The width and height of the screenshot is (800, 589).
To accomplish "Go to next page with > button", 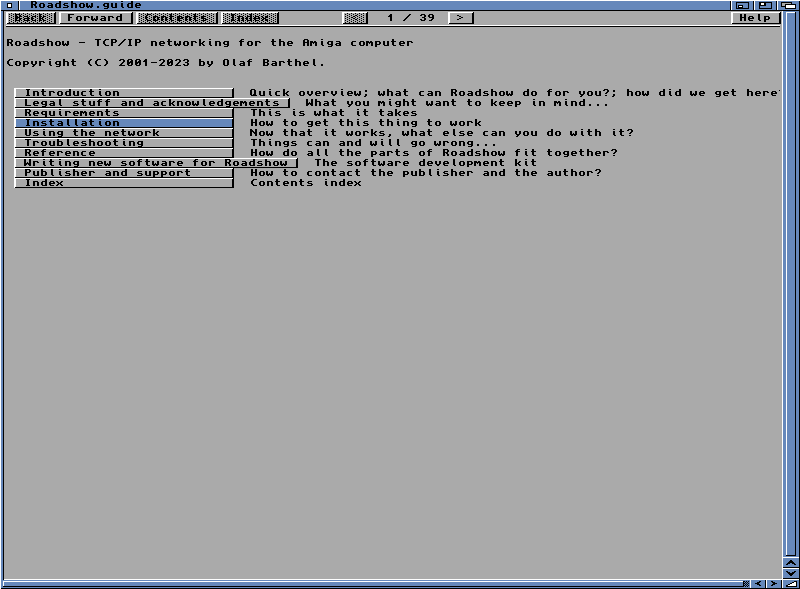I will 459,18.
